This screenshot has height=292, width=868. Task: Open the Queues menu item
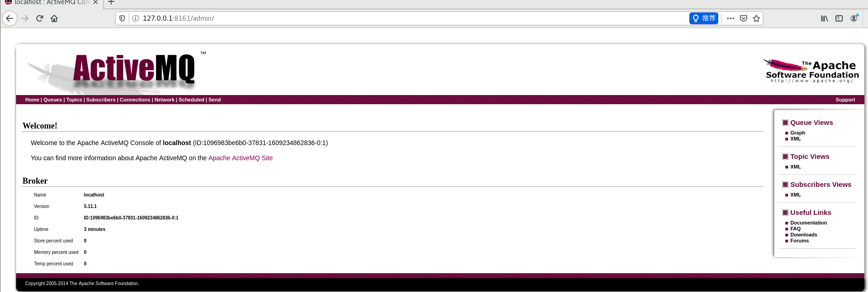click(x=53, y=100)
